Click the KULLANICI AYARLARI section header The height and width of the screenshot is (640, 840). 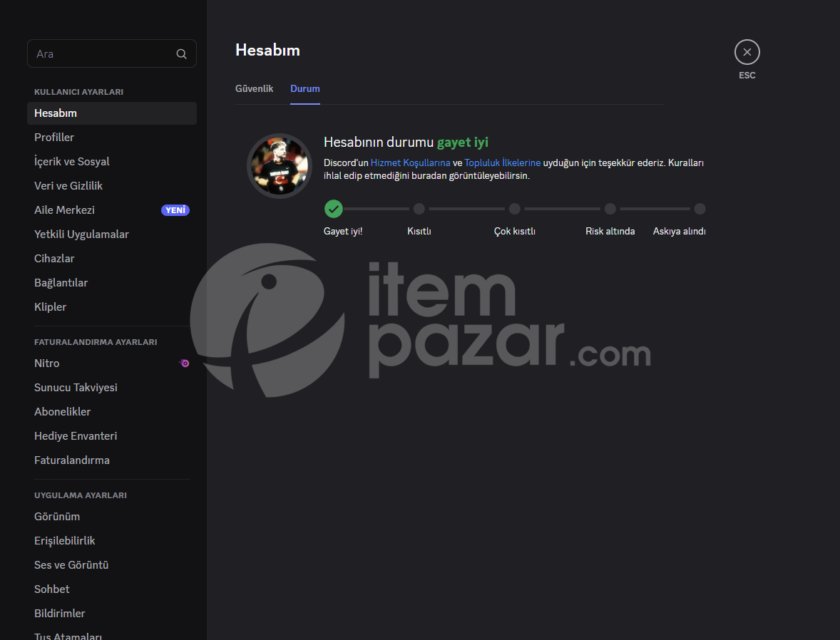click(x=78, y=92)
